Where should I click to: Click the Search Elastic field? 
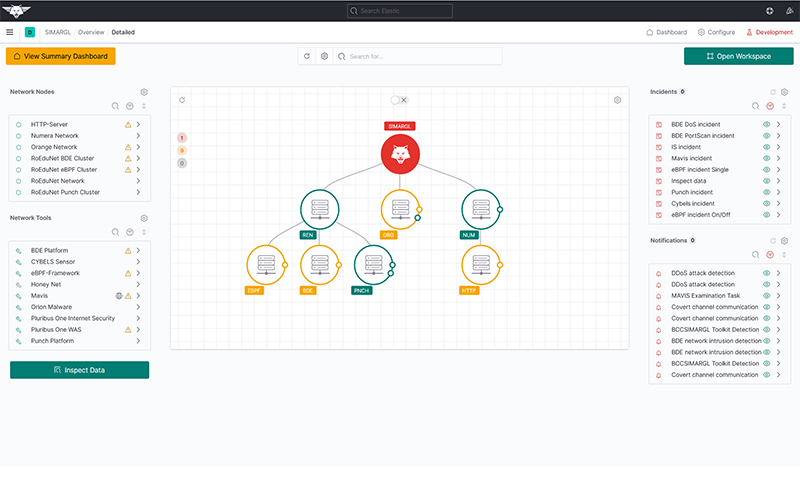coord(399,11)
